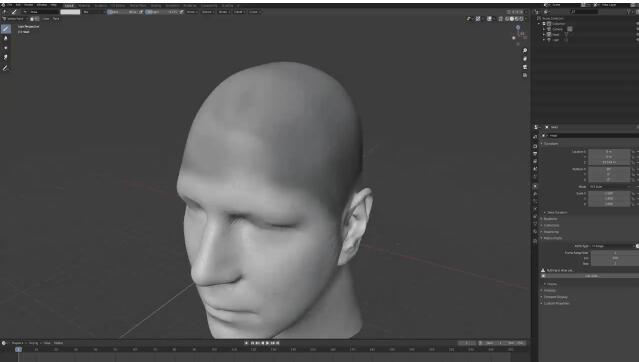Screen dimensions: 639x362
Task: Toggle radius pressure sensitivity icon
Action: tap(141, 12)
